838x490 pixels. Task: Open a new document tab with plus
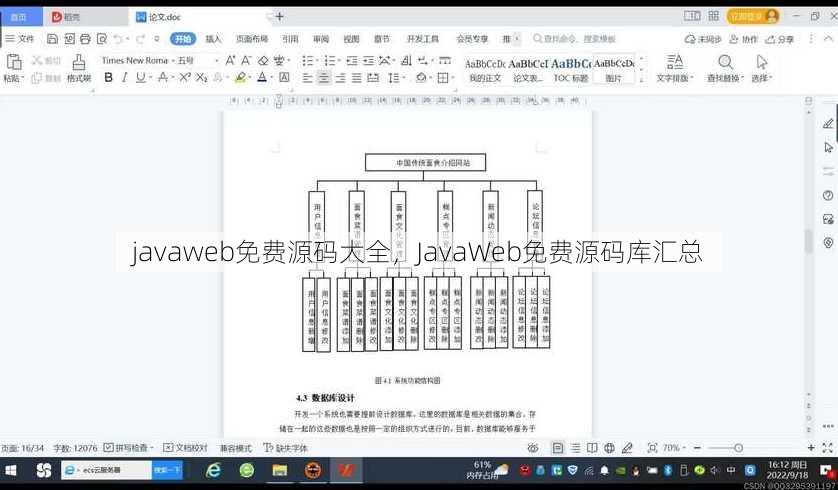[x=280, y=17]
